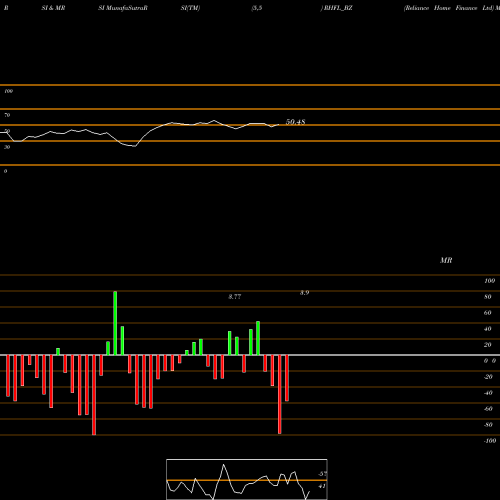The image size is (500, 500).
Task: Click the -20 label on MR axis
Action: pyautogui.click(x=488, y=377)
